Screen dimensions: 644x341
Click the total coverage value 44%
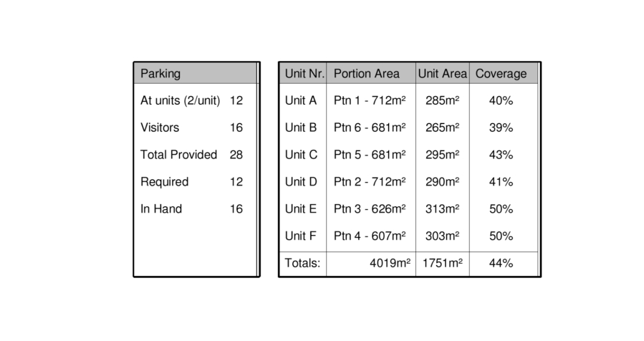tap(501, 264)
